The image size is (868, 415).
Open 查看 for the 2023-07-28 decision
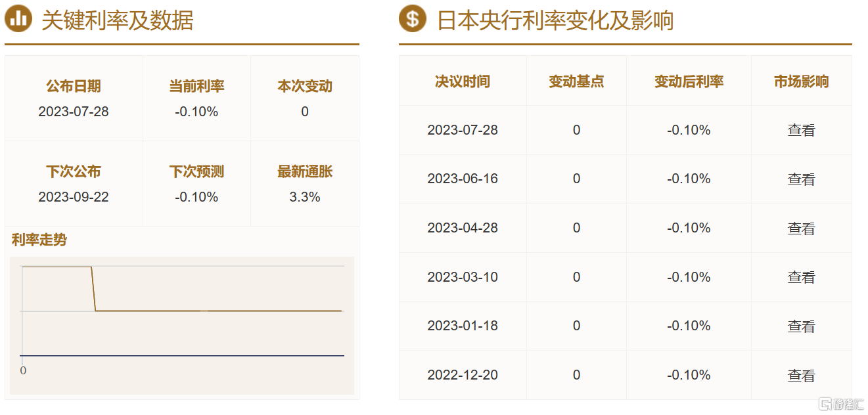pos(801,130)
